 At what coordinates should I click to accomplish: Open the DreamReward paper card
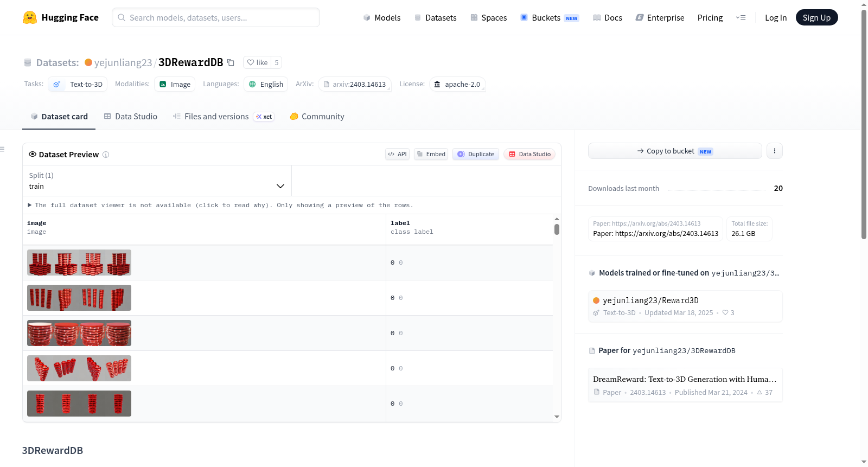(685, 385)
